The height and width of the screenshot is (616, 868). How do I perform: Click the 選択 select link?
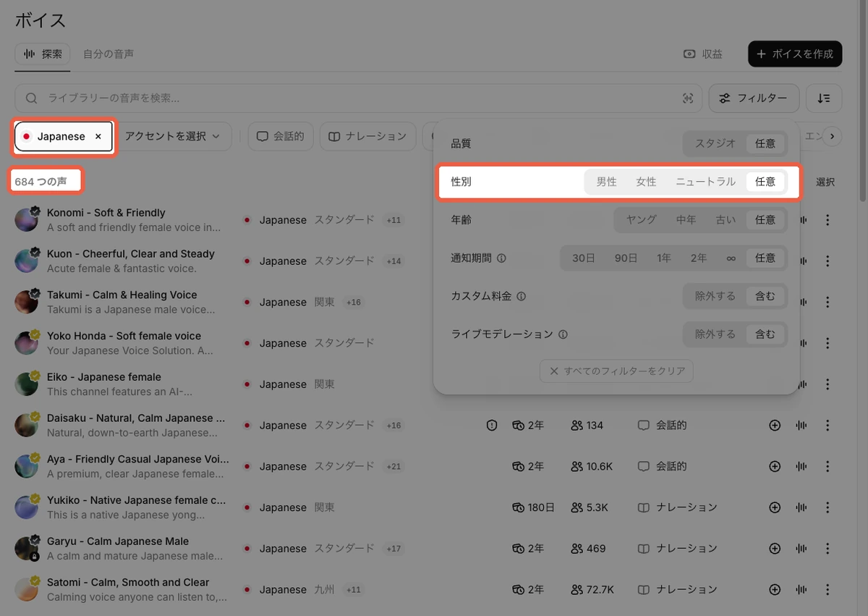[825, 182]
